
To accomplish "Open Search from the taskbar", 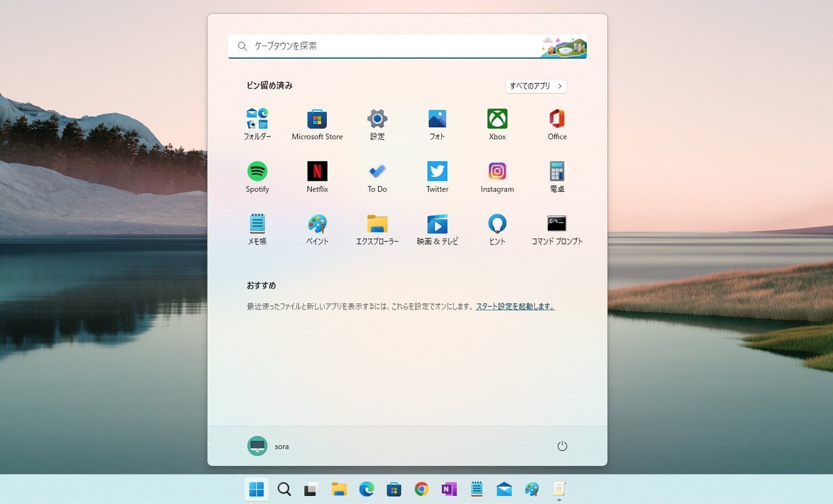I will pyautogui.click(x=284, y=489).
